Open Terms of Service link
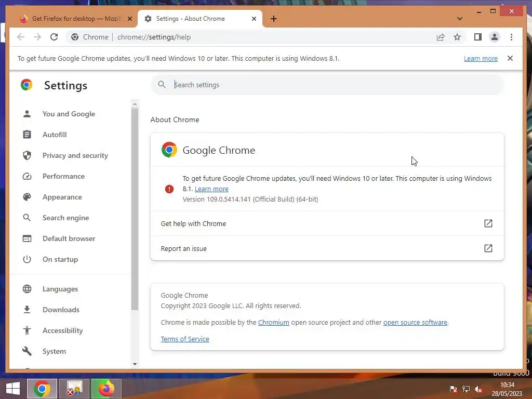Image resolution: width=532 pixels, height=399 pixels. tap(185, 339)
